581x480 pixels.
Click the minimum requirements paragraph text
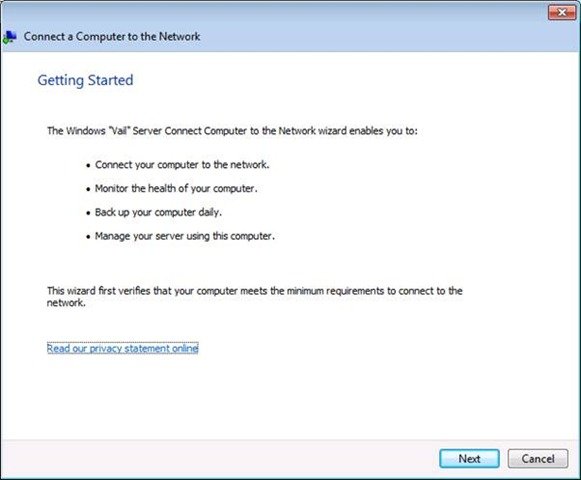pyautogui.click(x=254, y=297)
